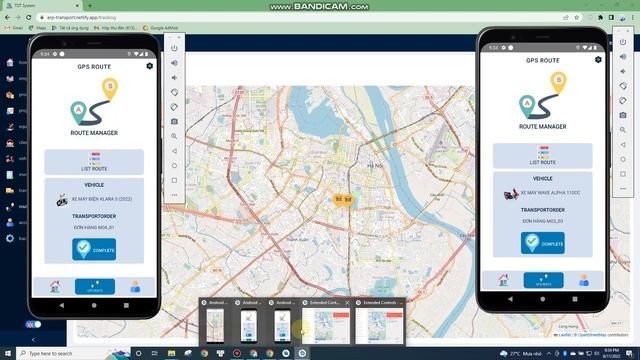Screen dimensions: 640x360
Task: Close the Extended Controls preview thumbnail
Action: 347,302
